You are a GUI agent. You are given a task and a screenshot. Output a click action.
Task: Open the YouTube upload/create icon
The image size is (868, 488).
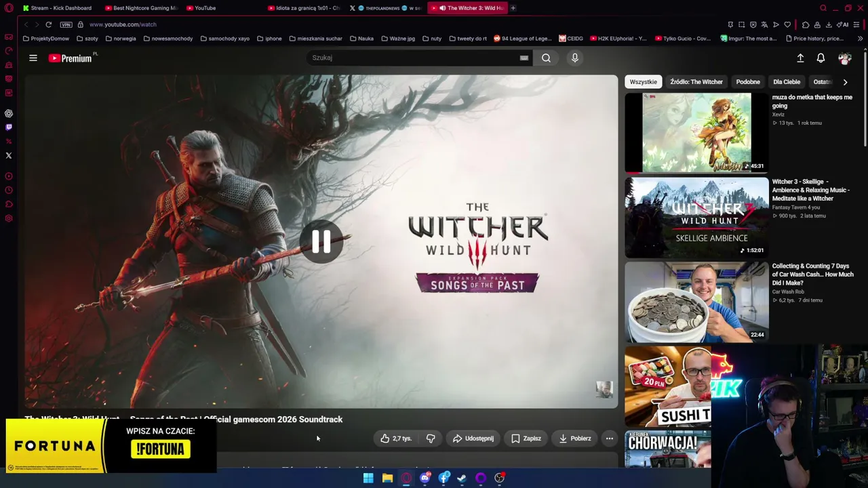pos(800,58)
